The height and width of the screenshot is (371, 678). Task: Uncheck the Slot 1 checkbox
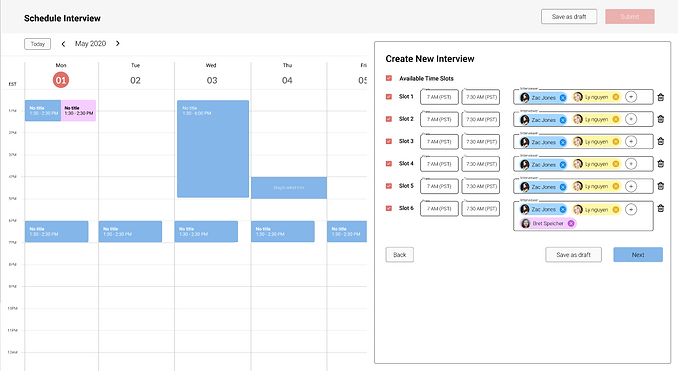point(389,97)
